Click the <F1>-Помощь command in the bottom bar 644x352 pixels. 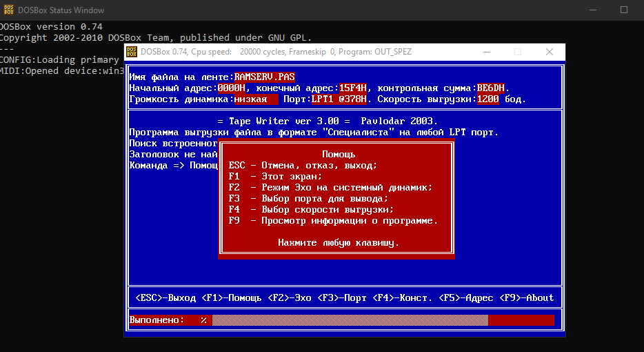click(232, 297)
